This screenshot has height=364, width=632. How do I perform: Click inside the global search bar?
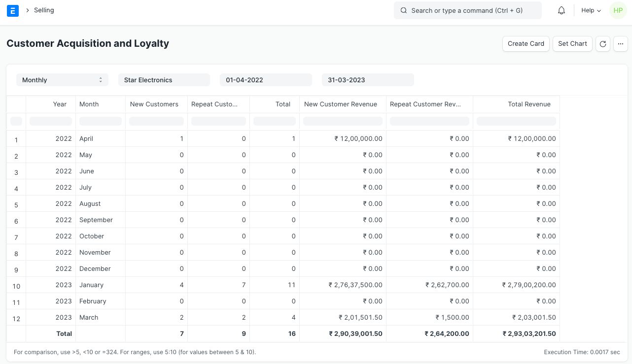coord(467,10)
